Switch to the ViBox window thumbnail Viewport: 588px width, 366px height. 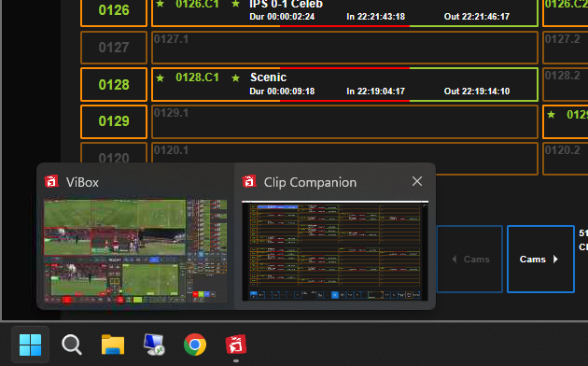coord(135,251)
